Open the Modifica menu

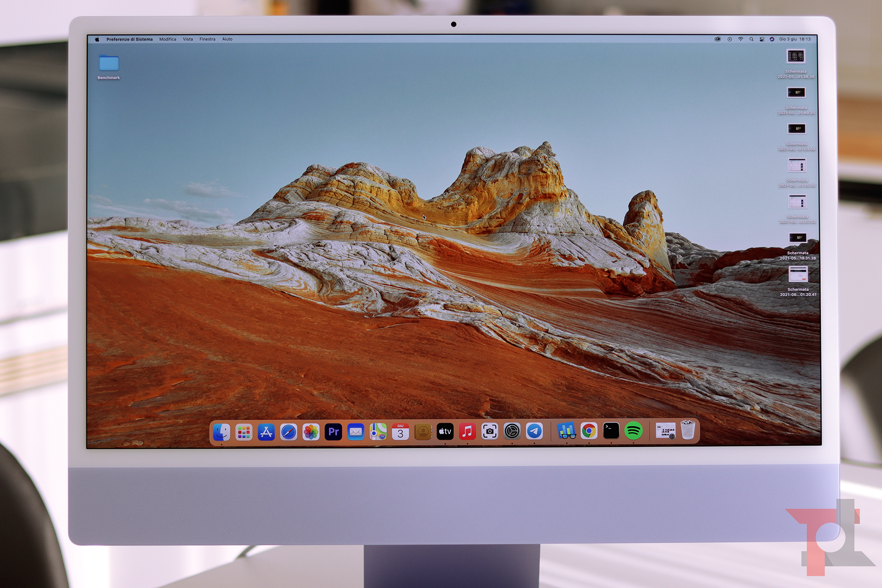168,40
